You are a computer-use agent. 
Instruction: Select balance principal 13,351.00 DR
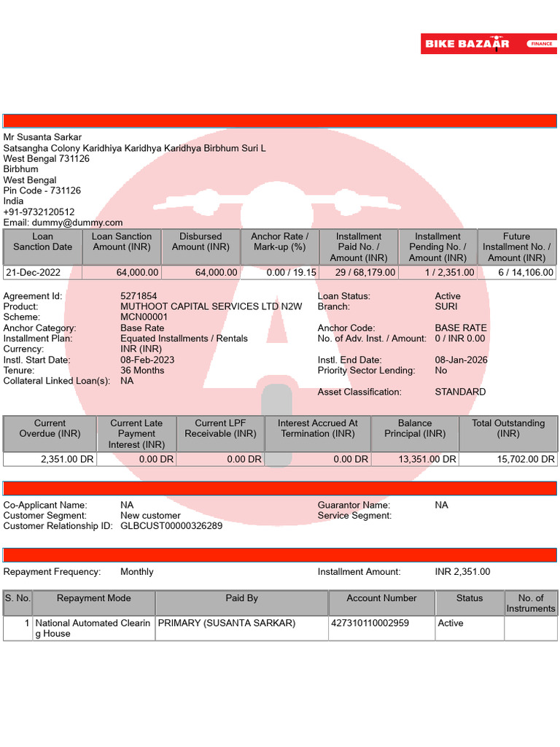tap(427, 460)
